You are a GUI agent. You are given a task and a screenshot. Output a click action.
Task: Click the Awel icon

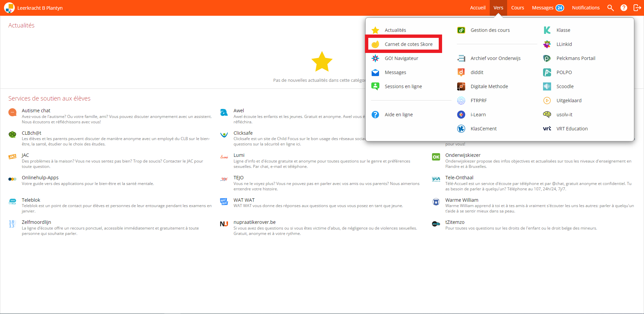click(x=224, y=112)
